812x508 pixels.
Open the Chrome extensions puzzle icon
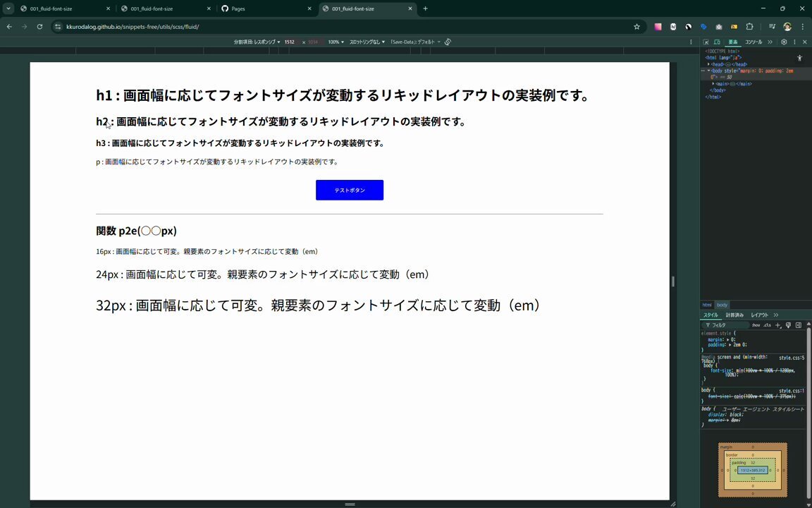749,26
